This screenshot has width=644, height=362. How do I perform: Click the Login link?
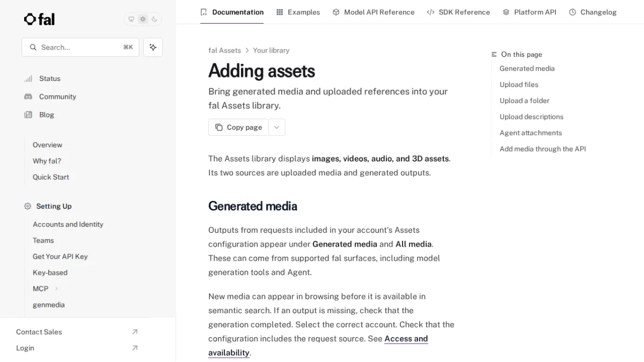(x=25, y=348)
